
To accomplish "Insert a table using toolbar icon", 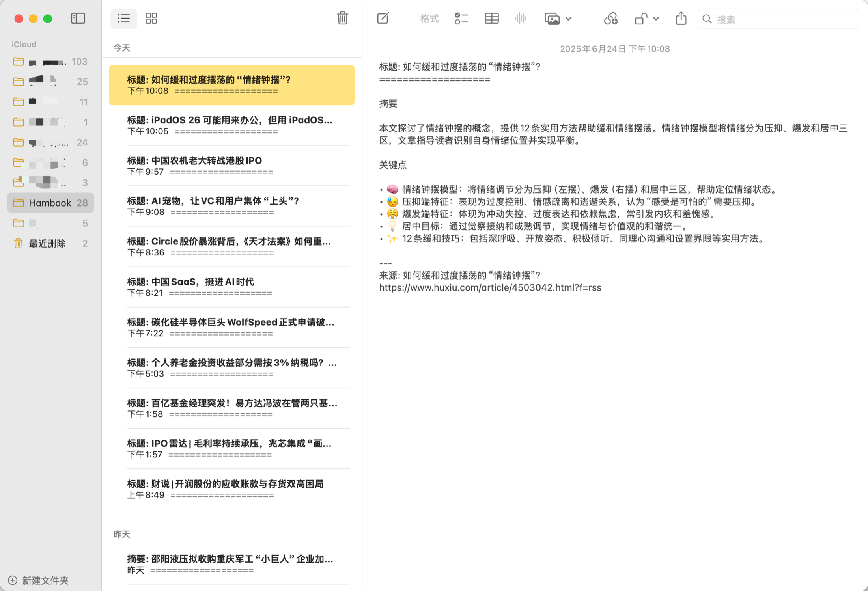I will coord(491,19).
